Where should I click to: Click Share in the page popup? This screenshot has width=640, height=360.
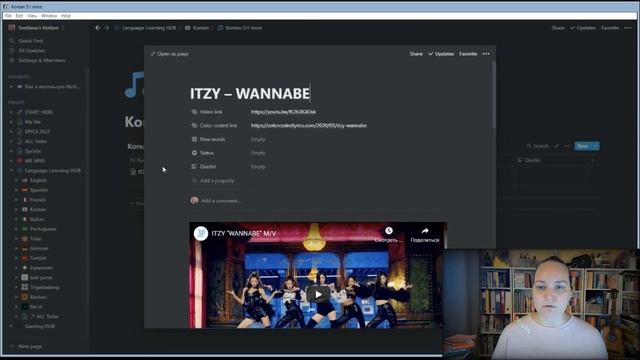pyautogui.click(x=416, y=54)
